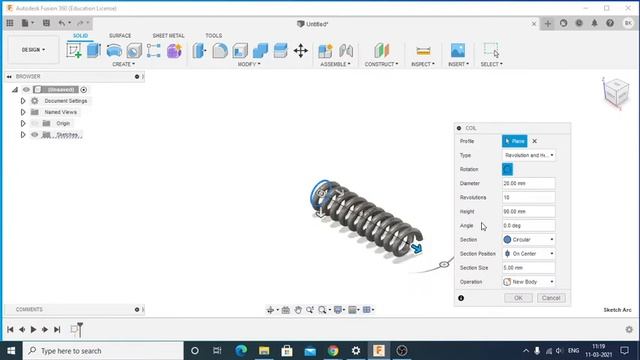Select the Joint tool
The image size is (640, 360).
click(x=346, y=51)
